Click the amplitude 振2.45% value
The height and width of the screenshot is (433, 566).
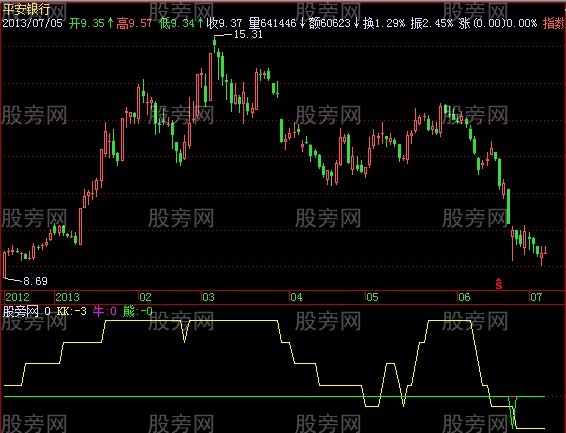click(x=432, y=24)
